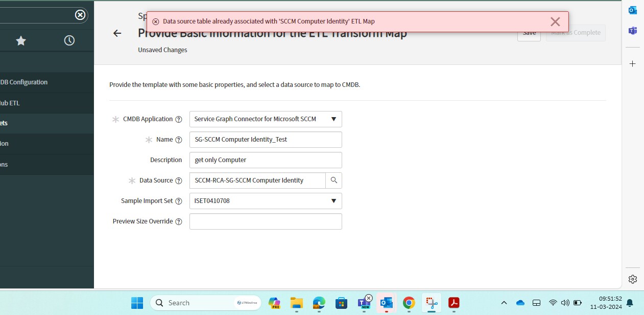Go back with the left arrow
This screenshot has width=644, height=315.
pyautogui.click(x=117, y=33)
